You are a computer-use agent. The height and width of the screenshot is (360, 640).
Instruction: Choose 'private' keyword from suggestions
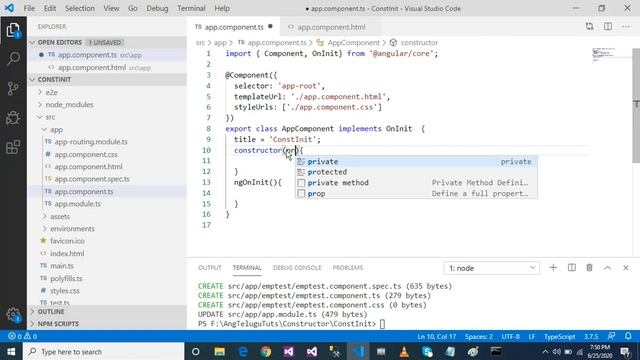pos(416,162)
